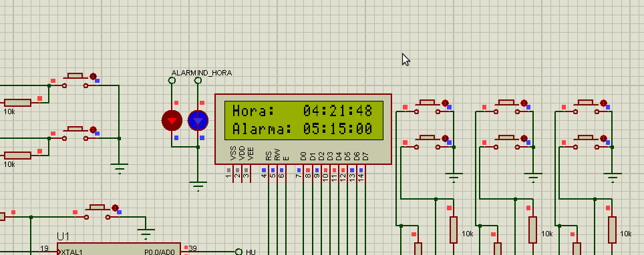Click pin number 39 next to P0.0/AD0

pos(192,248)
